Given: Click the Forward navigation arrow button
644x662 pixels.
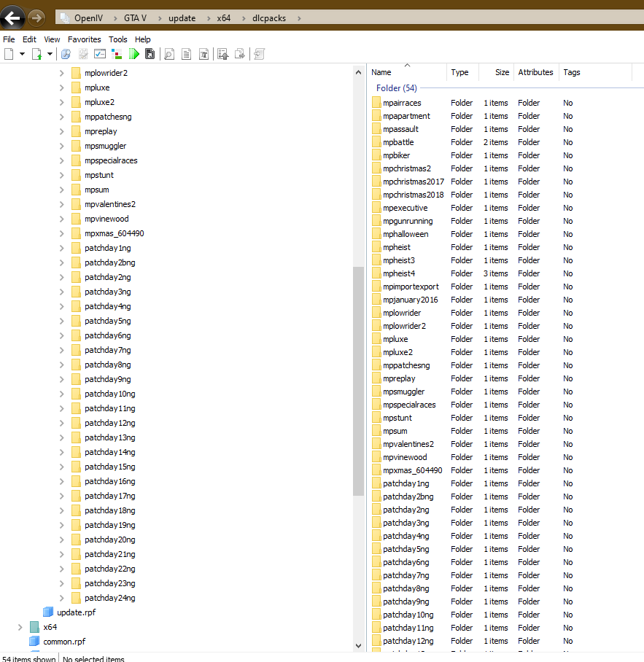Looking at the screenshot, I should point(36,18).
